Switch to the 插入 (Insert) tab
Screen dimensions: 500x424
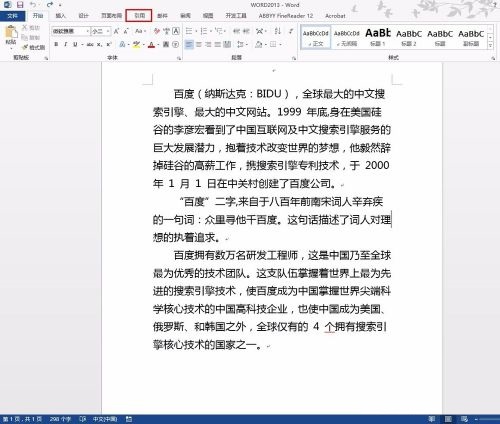pyautogui.click(x=60, y=16)
